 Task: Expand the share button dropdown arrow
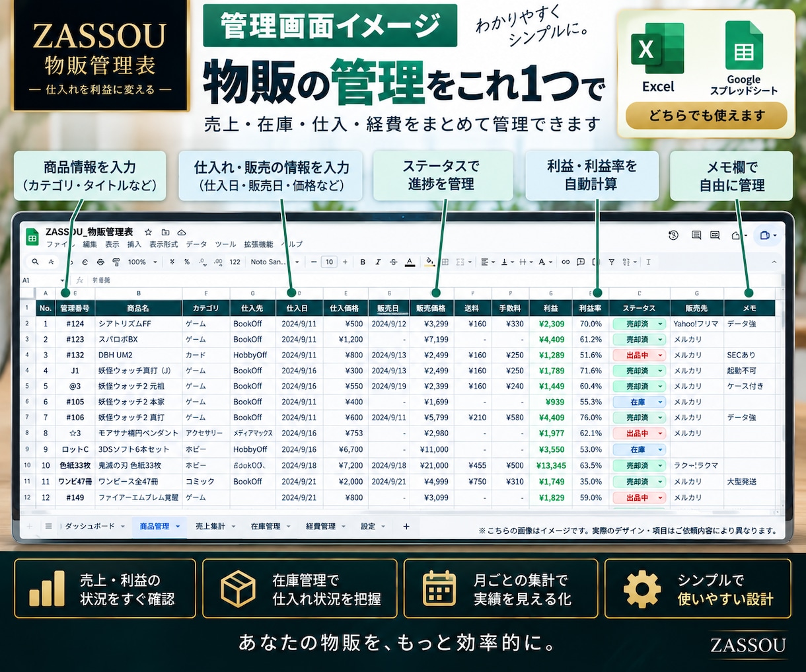coord(774,235)
